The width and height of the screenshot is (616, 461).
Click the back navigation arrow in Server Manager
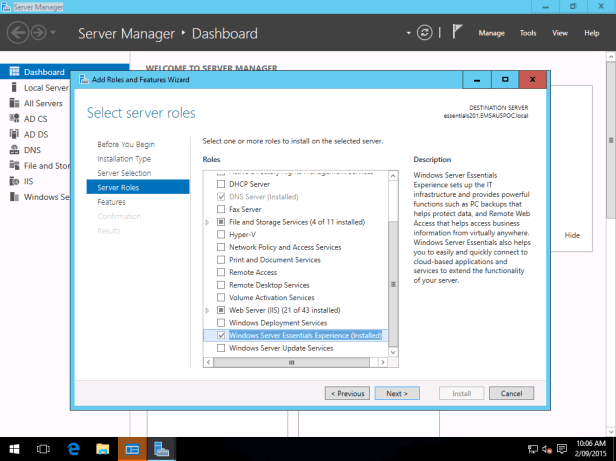[x=19, y=33]
